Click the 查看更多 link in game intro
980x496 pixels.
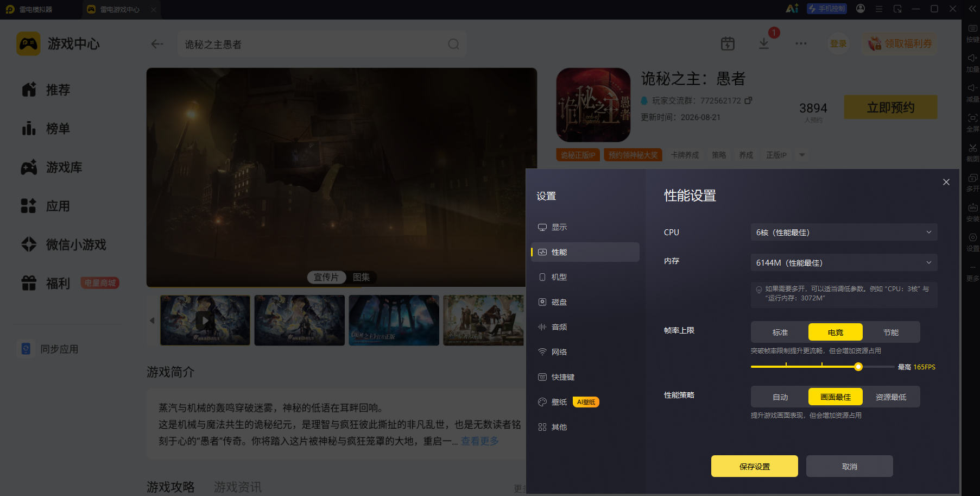tap(480, 441)
